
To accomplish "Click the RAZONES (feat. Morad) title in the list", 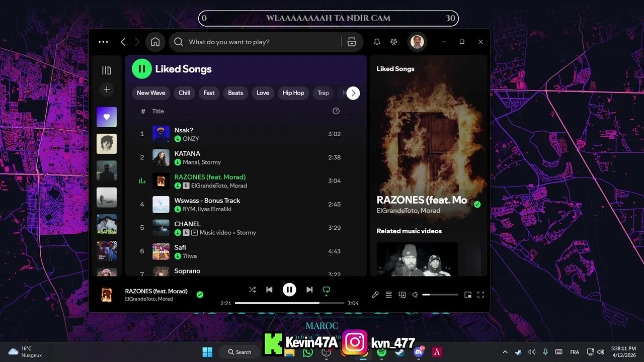I will click(x=210, y=177).
